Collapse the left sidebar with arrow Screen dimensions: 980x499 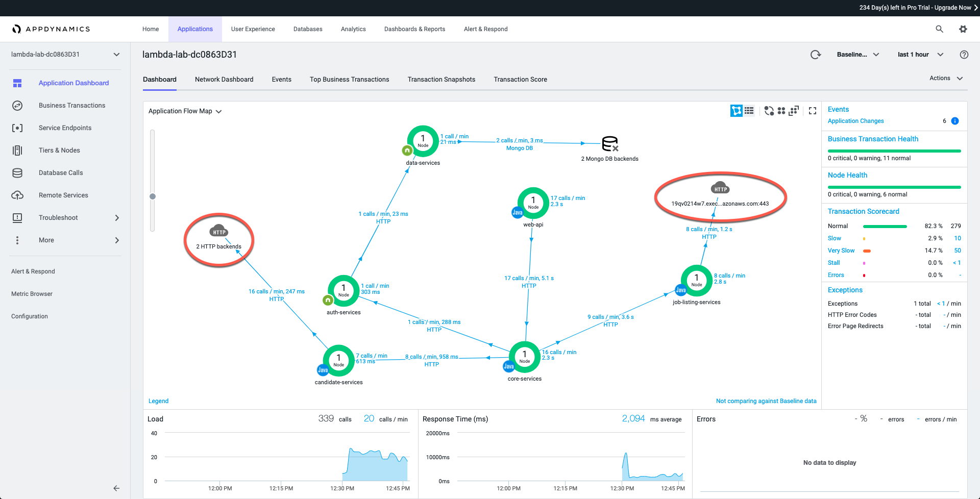point(116,488)
